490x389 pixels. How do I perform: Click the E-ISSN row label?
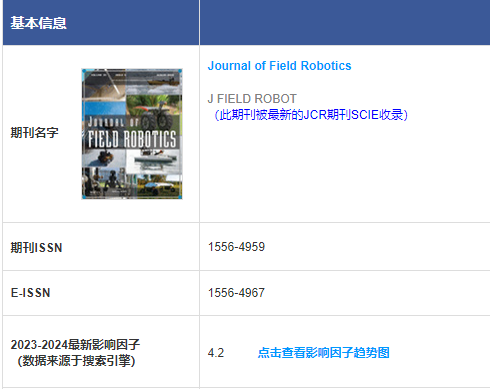30,293
